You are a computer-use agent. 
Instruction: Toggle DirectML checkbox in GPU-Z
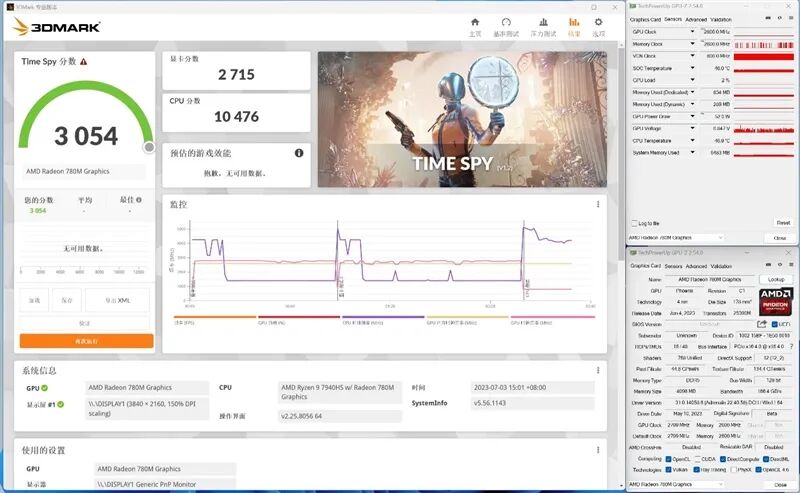766,459
